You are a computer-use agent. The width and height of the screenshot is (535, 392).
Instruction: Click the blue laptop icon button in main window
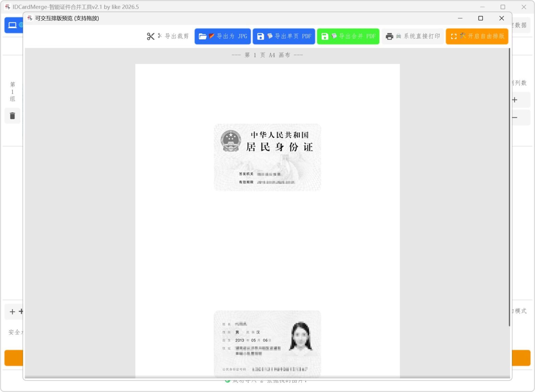tap(12, 25)
